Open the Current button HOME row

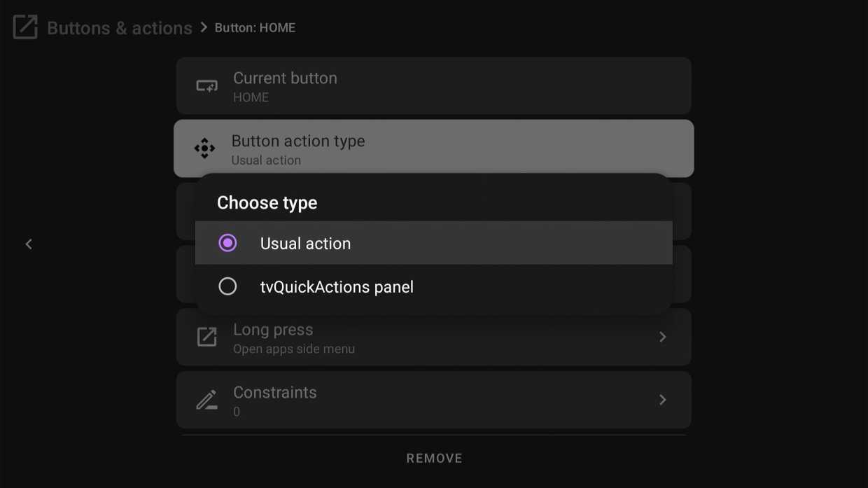[x=434, y=85]
